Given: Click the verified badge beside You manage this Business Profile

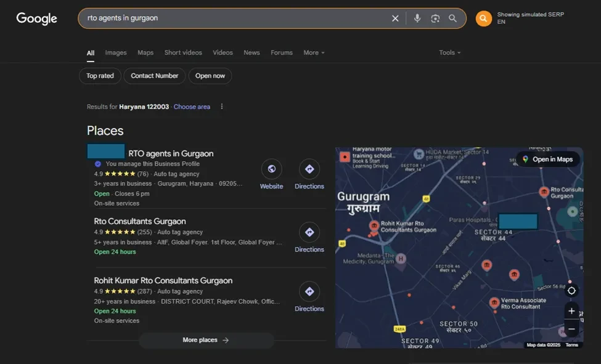Looking at the screenshot, I should tap(98, 164).
